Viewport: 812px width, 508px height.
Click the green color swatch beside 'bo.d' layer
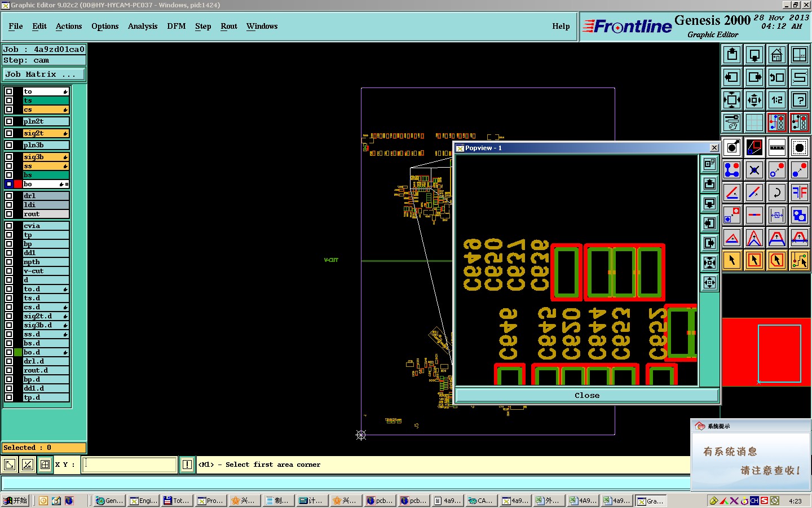(x=18, y=352)
